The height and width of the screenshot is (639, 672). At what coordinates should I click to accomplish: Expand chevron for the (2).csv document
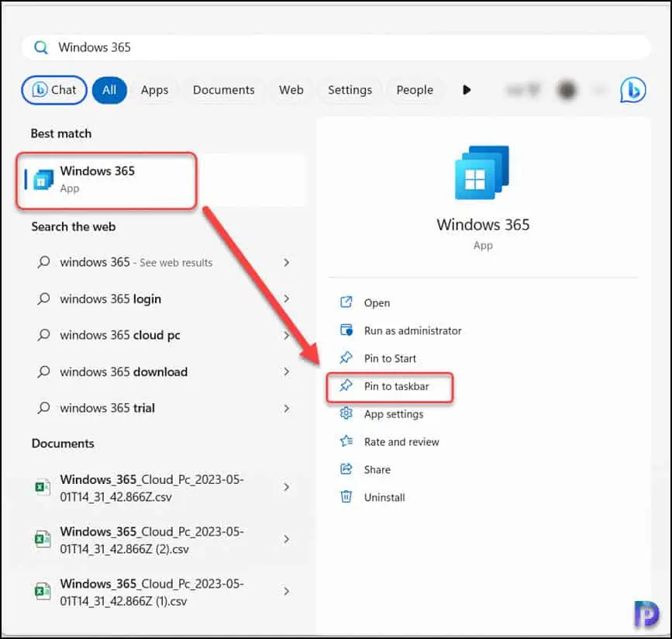[x=286, y=539]
